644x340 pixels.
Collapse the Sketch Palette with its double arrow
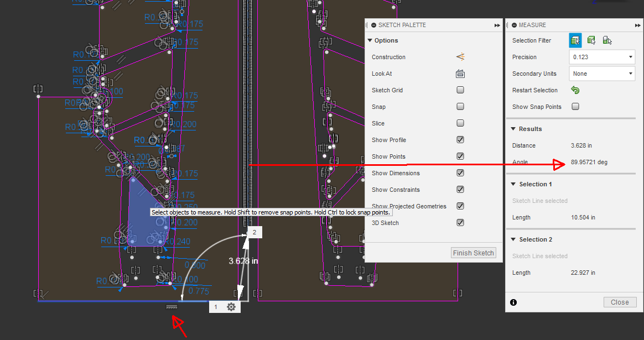point(497,24)
